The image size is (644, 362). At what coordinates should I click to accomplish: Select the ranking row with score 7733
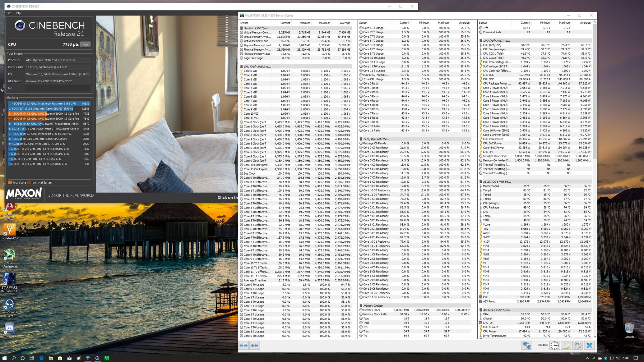(x=49, y=113)
